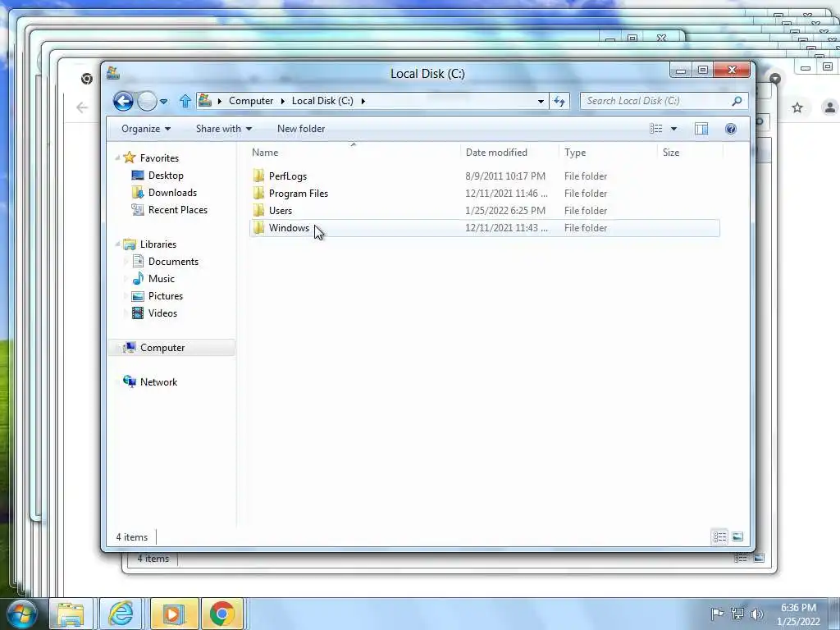Select the Program Files folder icon
The height and width of the screenshot is (630, 840).
258,193
